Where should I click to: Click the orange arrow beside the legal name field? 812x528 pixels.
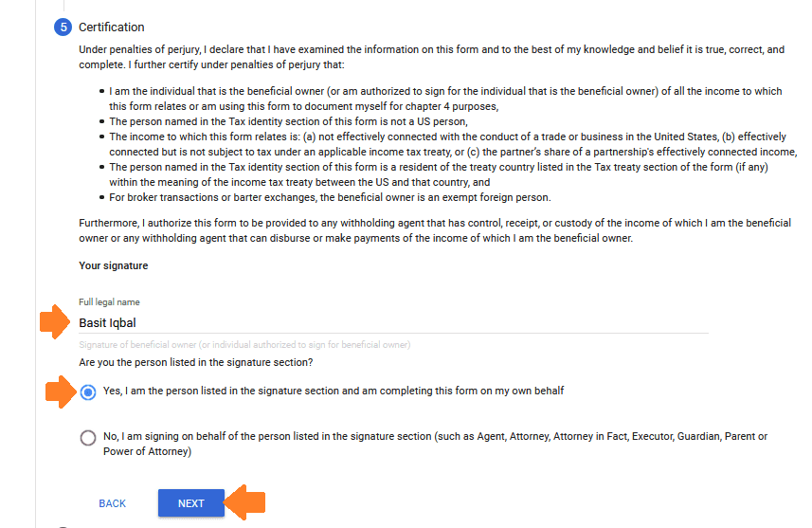pos(56,321)
